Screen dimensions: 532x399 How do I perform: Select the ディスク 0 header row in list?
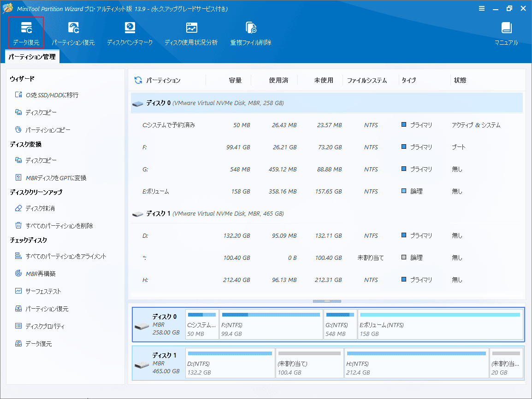(327, 103)
